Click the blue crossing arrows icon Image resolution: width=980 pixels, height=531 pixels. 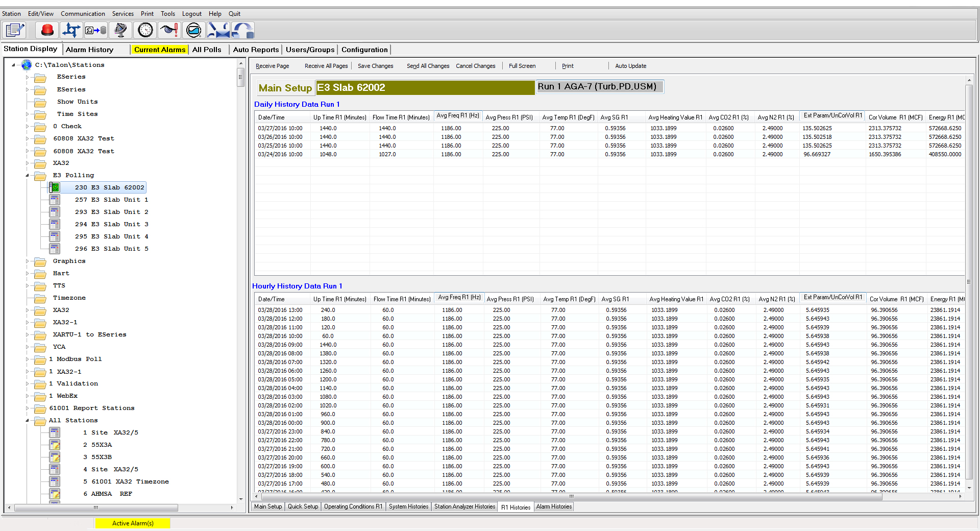[71, 30]
